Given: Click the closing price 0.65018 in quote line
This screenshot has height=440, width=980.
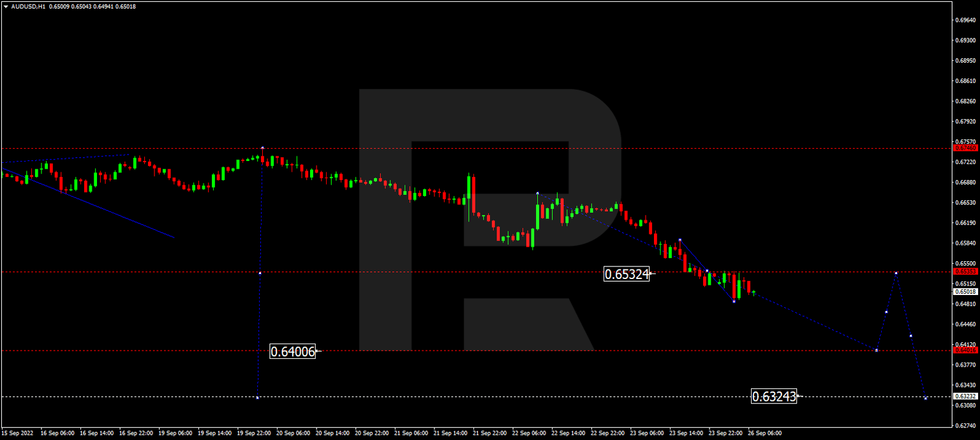Looking at the screenshot, I should point(126,5).
